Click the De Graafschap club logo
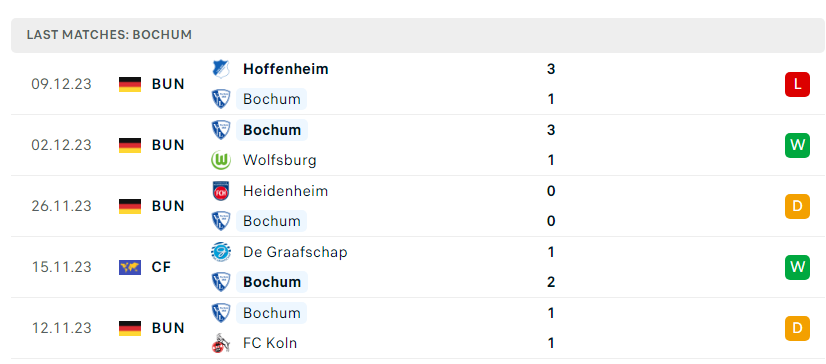Image resolution: width=826 pixels, height=364 pixels. coord(221,252)
